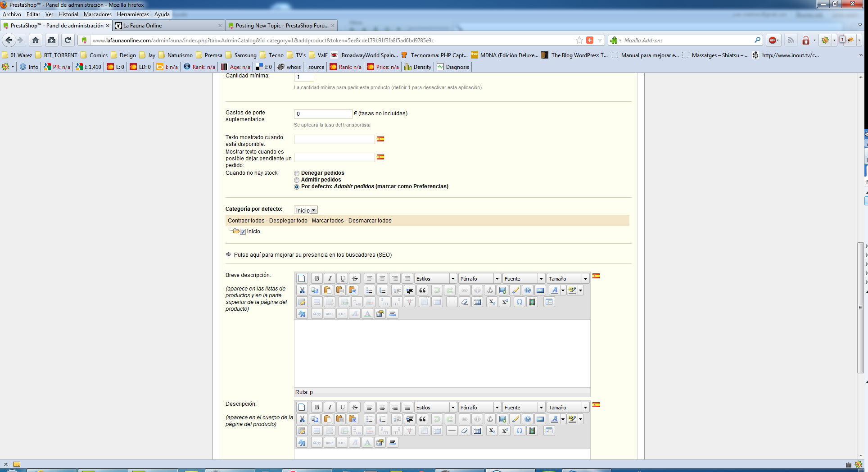Insert horizontal rule in Breve descripción editor

[452, 302]
